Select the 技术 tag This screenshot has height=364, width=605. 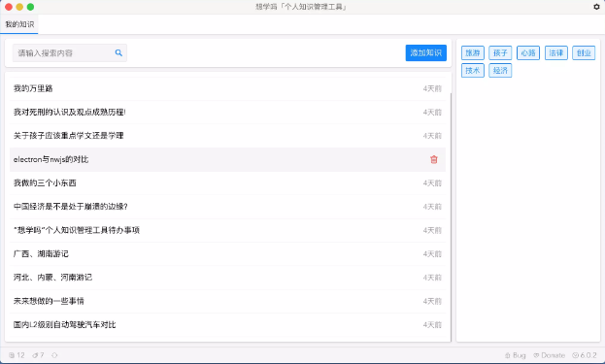473,71
